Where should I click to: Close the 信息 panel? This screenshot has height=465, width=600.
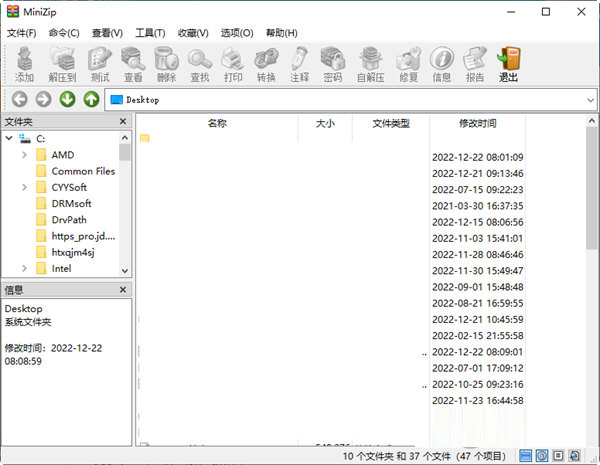(x=123, y=290)
